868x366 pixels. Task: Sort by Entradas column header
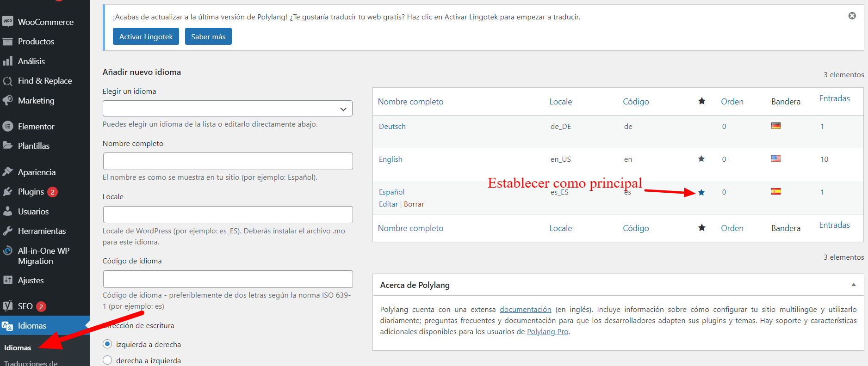pyautogui.click(x=834, y=98)
